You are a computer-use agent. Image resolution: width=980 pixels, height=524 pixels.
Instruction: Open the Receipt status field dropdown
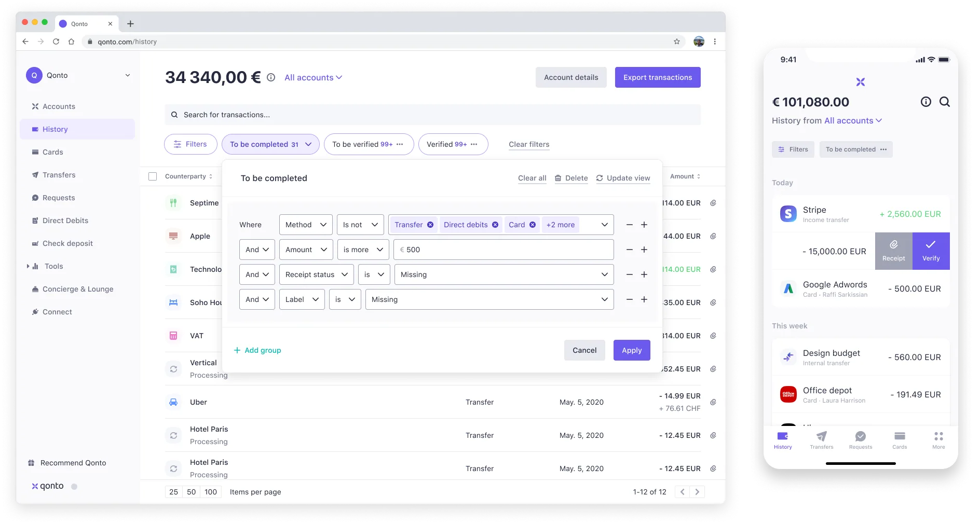[x=316, y=274]
